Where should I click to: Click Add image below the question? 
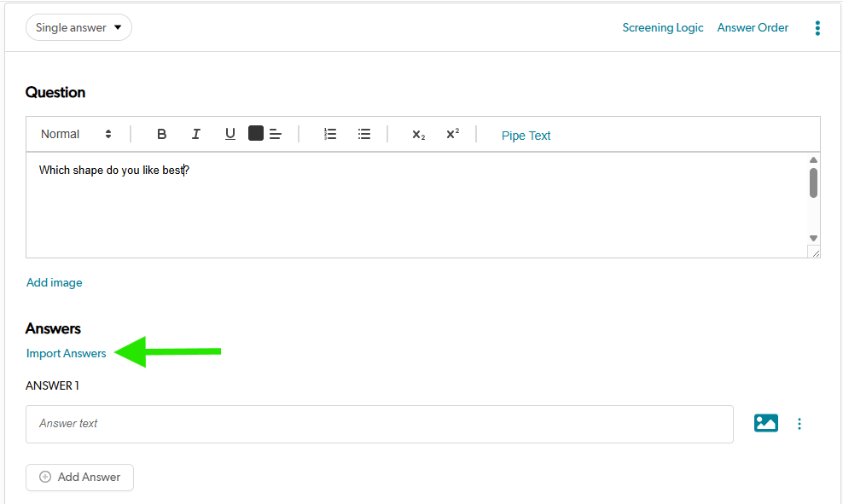55,282
